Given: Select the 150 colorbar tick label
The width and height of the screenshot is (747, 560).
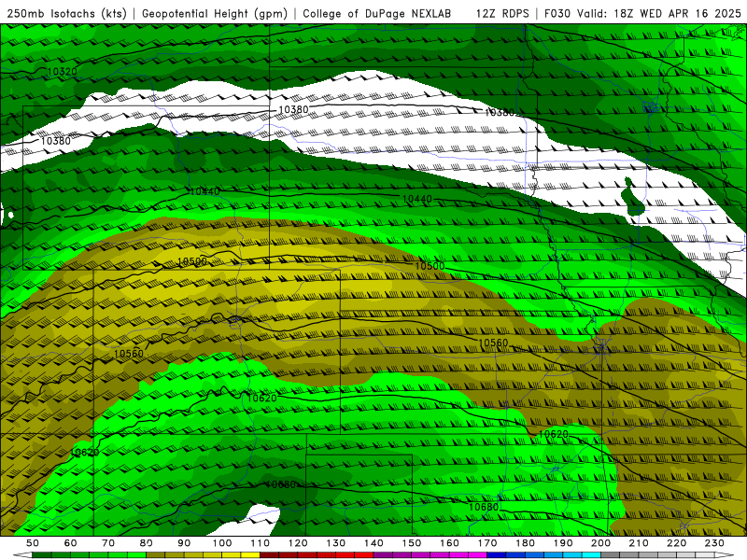Looking at the screenshot, I should coord(412,543).
